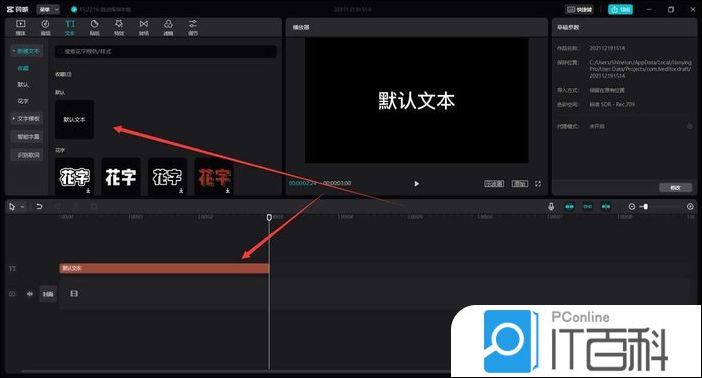Open the Audio (音频) tab
Image resolution: width=702 pixels, height=378 pixels.
point(45,27)
